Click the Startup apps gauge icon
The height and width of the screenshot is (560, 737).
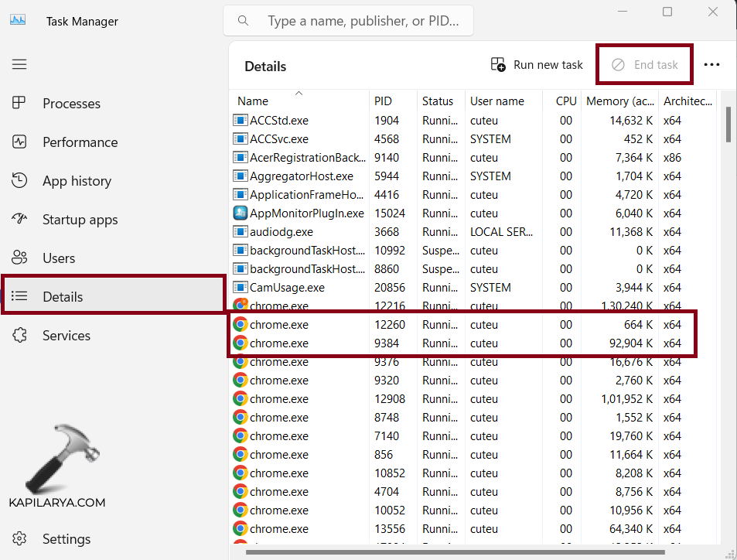pyautogui.click(x=19, y=220)
